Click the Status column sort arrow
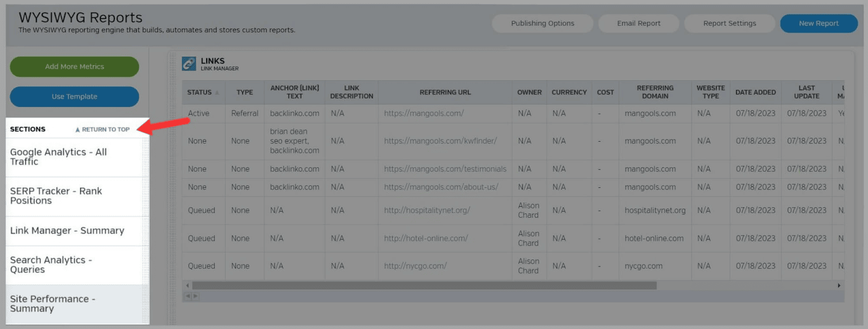The height and width of the screenshot is (329, 868). [x=217, y=93]
